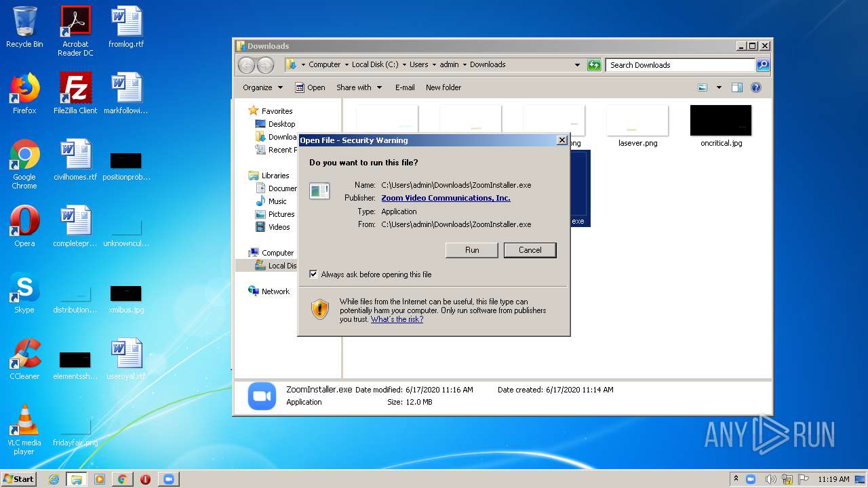Expand Users breadcrumb arrow

(434, 65)
